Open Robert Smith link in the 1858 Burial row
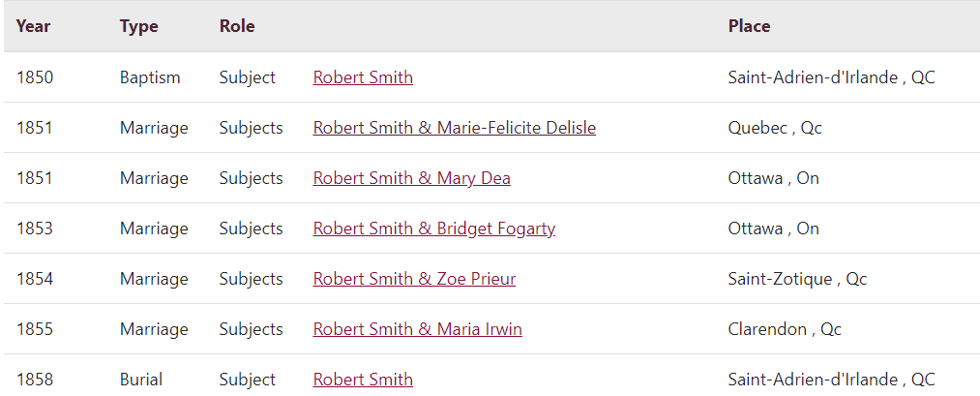Screen dimensions: 980x396 [363, 380]
